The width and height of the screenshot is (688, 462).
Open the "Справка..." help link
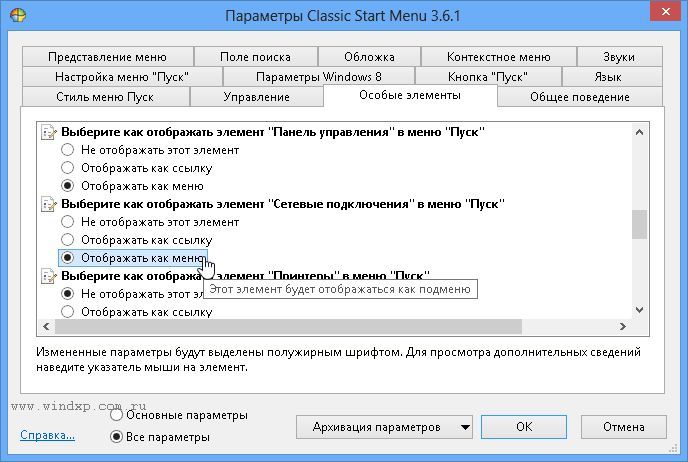pyautogui.click(x=47, y=435)
